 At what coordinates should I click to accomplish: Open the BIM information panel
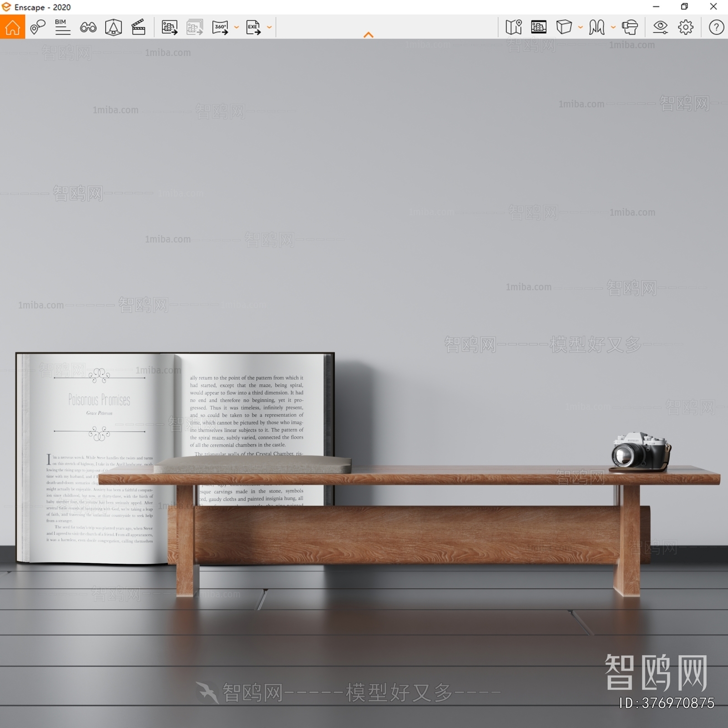pyautogui.click(x=62, y=27)
